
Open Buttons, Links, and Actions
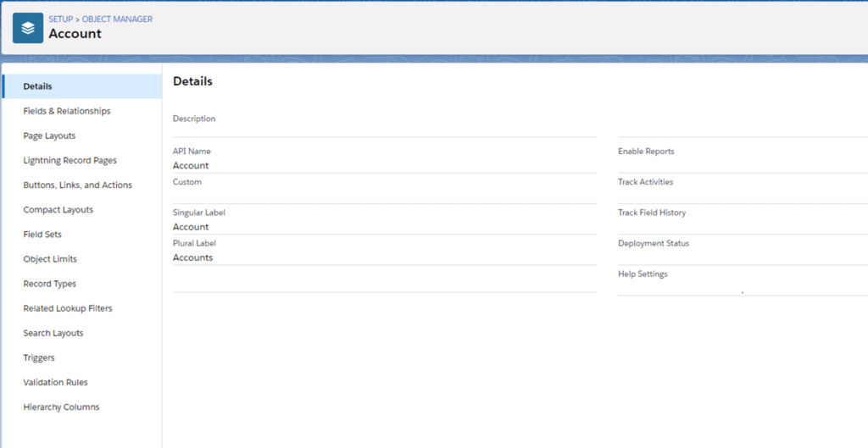pyautogui.click(x=77, y=185)
